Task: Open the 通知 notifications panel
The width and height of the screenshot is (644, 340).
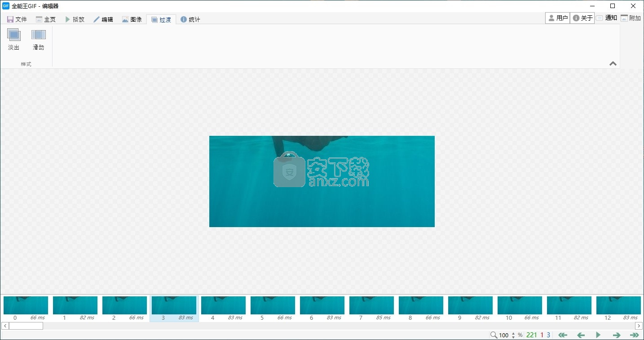Action: [x=607, y=18]
